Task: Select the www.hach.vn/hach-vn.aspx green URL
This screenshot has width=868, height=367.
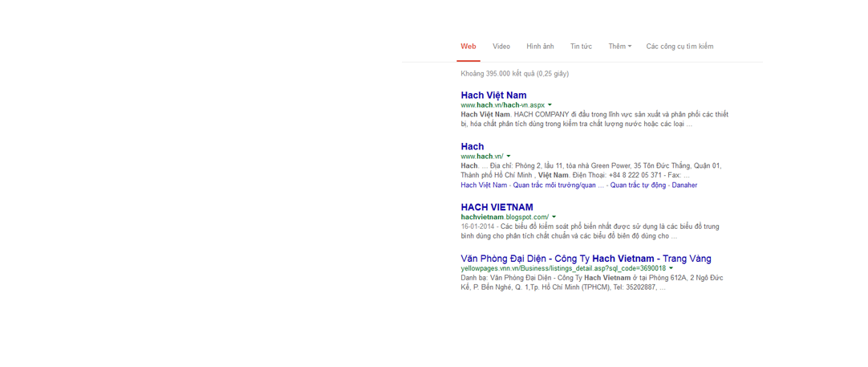Action: pos(503,104)
